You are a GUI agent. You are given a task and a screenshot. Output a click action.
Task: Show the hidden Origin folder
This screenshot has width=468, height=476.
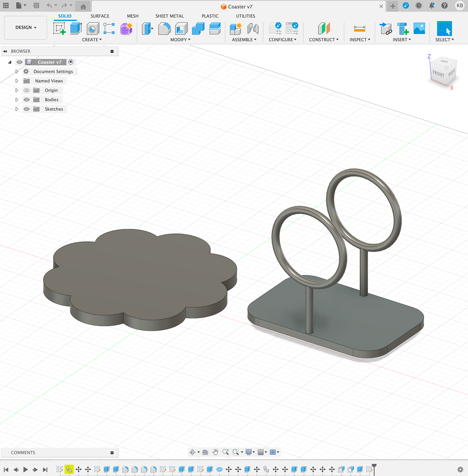click(x=27, y=90)
